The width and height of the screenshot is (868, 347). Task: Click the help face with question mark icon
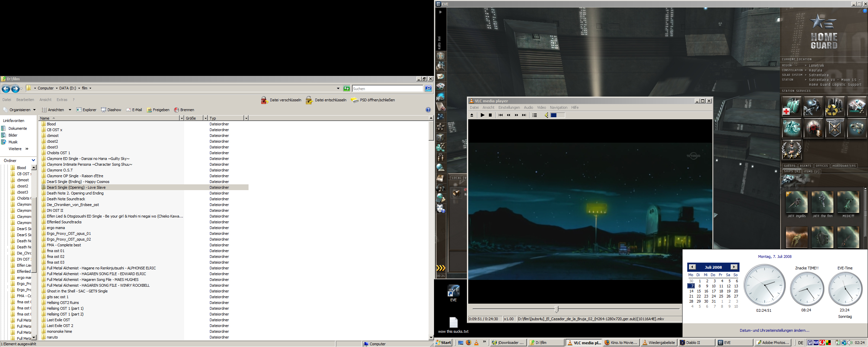(441, 208)
